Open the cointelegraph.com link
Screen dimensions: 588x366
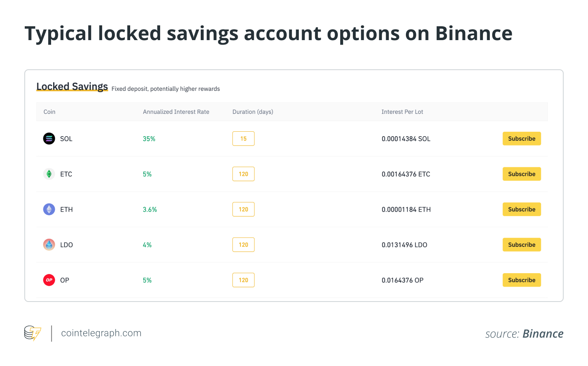tap(101, 333)
